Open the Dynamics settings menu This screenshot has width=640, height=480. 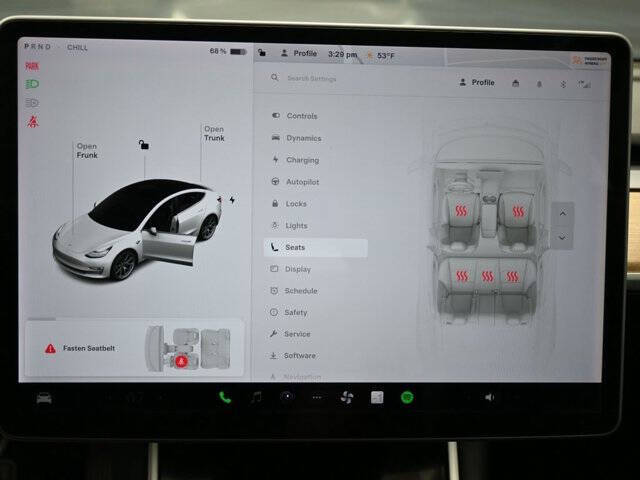296,138
